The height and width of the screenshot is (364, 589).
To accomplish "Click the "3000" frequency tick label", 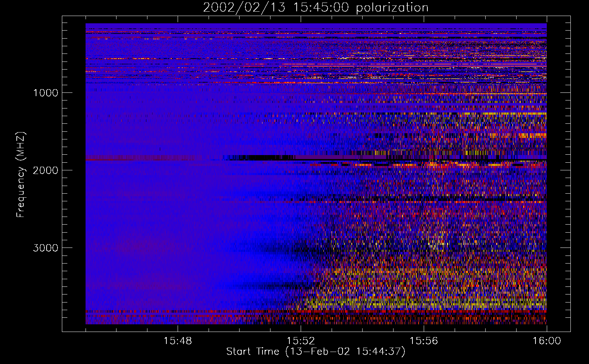I will click(46, 248).
